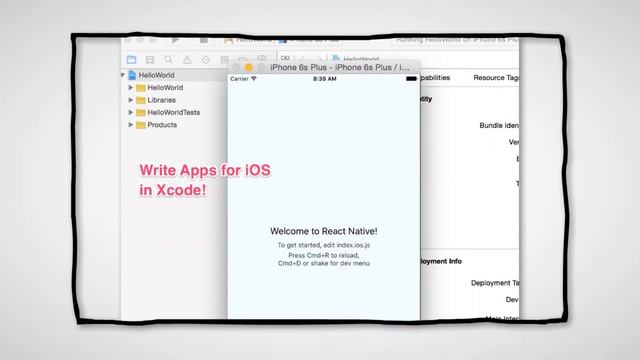
Task: Click the iPhone 6s Plus simulator title bar
Action: click(x=324, y=67)
